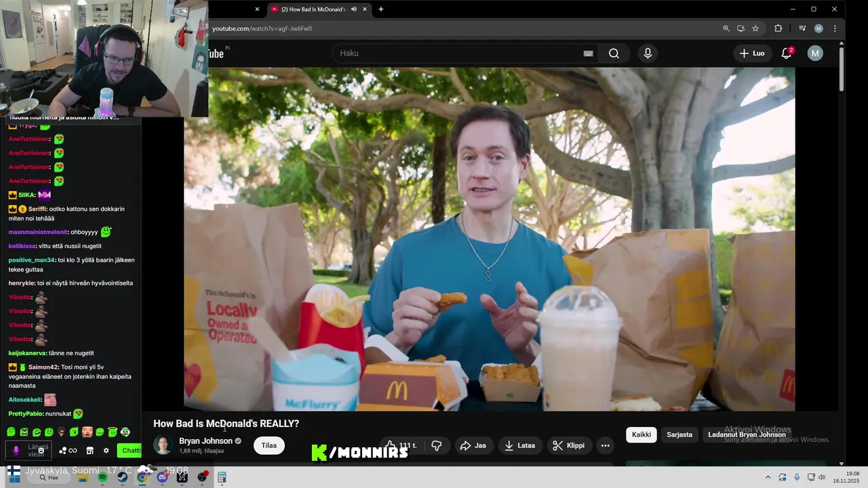Open chat settings gear icon
Viewport: 868px width, 488px height.
106,450
